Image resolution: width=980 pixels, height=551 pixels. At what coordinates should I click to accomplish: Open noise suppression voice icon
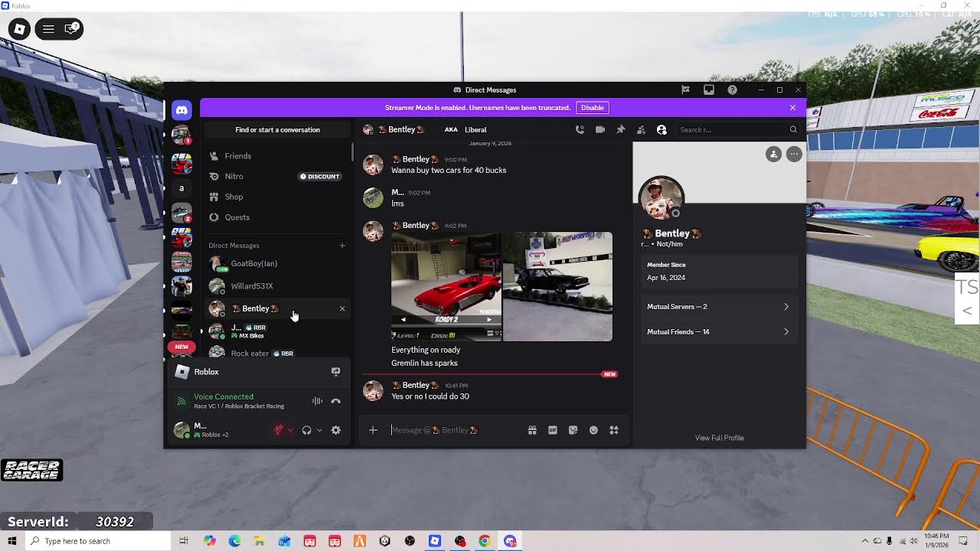317,401
